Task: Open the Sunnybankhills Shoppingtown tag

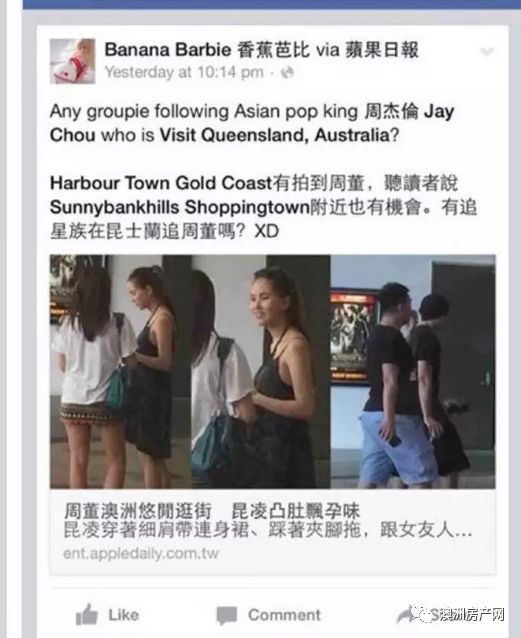Action: pos(180,208)
